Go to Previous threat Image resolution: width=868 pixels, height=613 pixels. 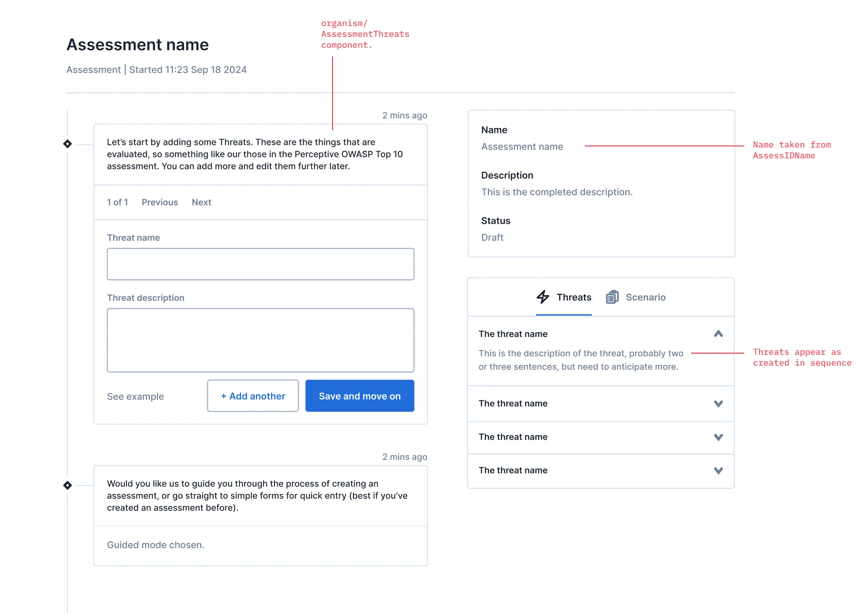[159, 202]
